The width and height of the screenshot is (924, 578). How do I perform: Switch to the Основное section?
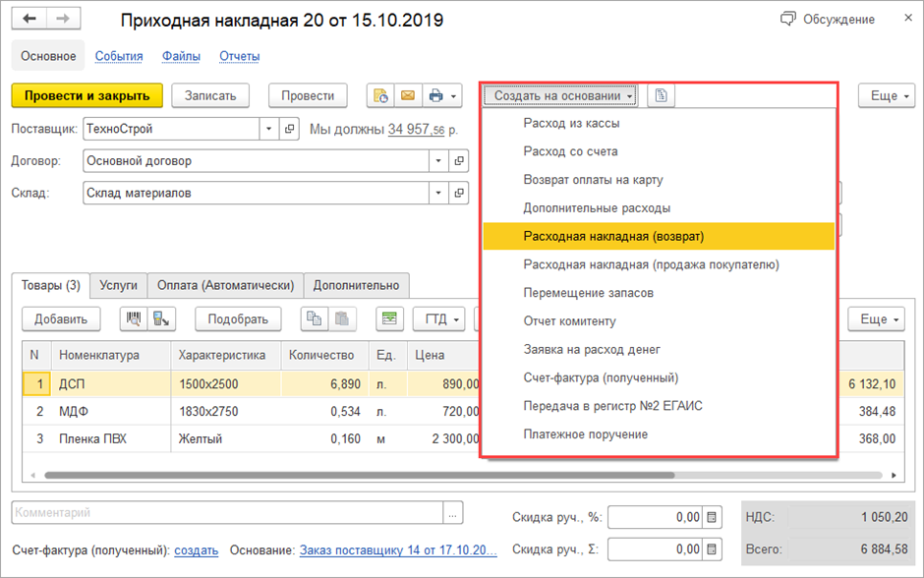[48, 56]
